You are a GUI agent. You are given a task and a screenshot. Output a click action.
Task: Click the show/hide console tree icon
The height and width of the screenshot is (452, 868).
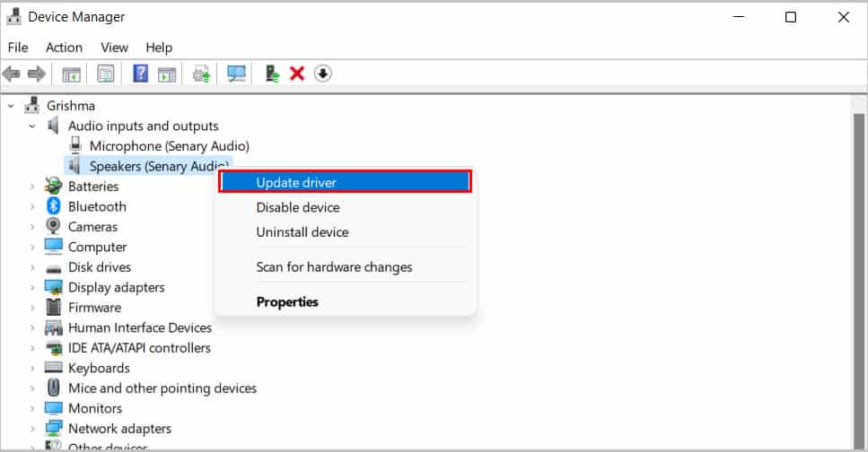click(x=71, y=74)
